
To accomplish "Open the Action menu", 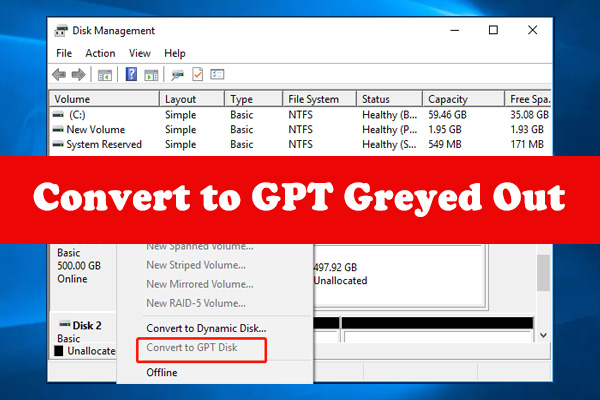I will (100, 53).
